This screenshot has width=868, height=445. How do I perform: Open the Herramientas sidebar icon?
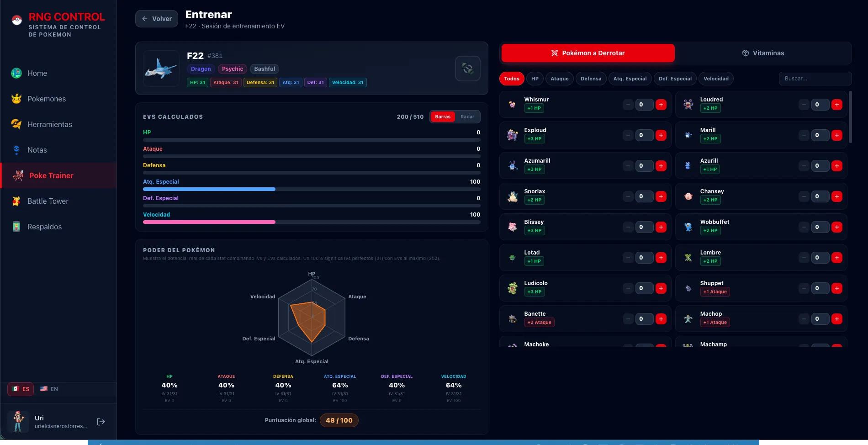coord(16,124)
